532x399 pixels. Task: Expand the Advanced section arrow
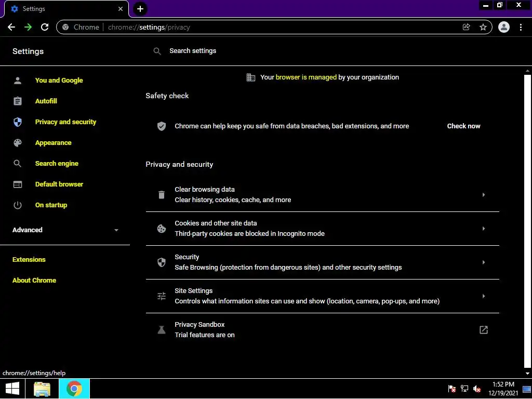coord(116,230)
